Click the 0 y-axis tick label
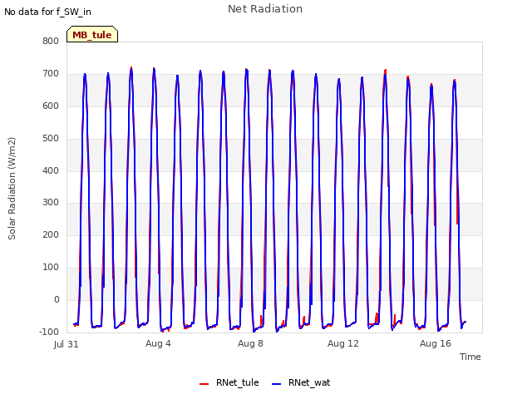The image size is (532, 399). [57, 299]
